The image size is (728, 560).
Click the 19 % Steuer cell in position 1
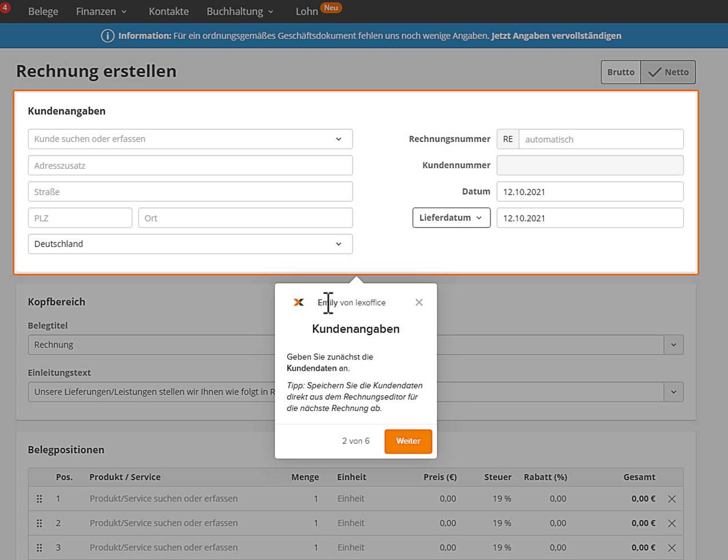coord(502,499)
